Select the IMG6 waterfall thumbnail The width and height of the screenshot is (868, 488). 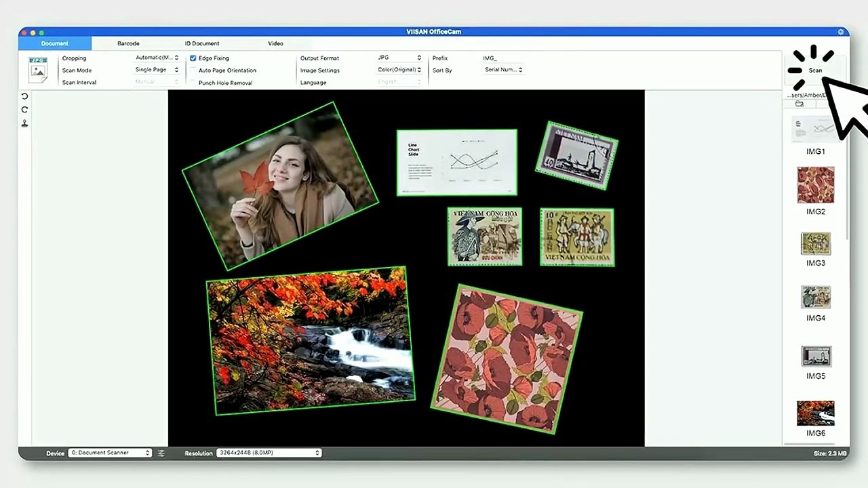(x=815, y=413)
